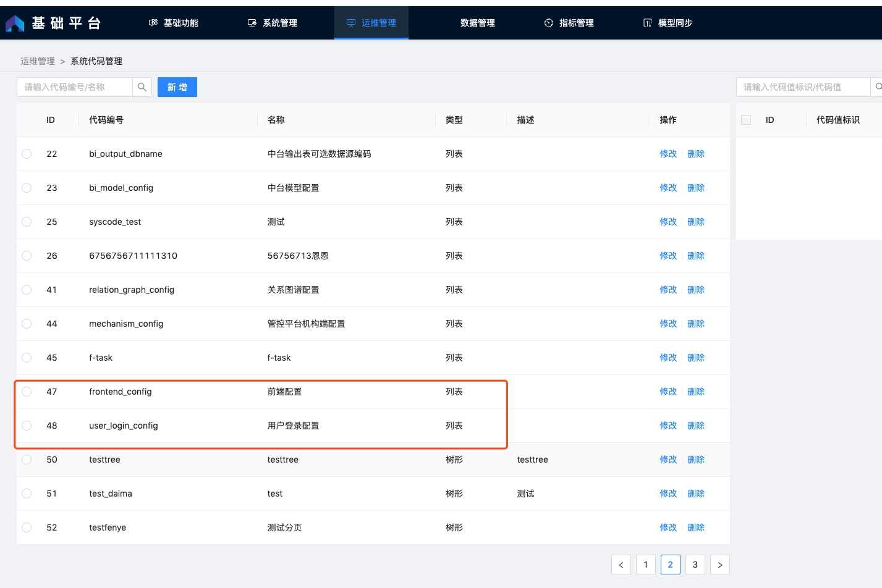Image resolution: width=882 pixels, height=588 pixels.
Task: Click the search magnifier icon beside code input
Action: pyautogui.click(x=142, y=87)
